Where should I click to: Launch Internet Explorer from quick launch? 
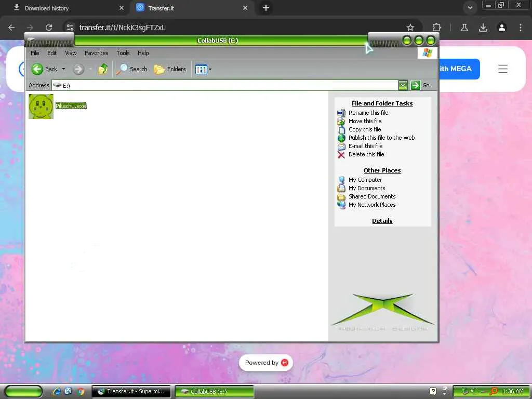[x=57, y=392]
